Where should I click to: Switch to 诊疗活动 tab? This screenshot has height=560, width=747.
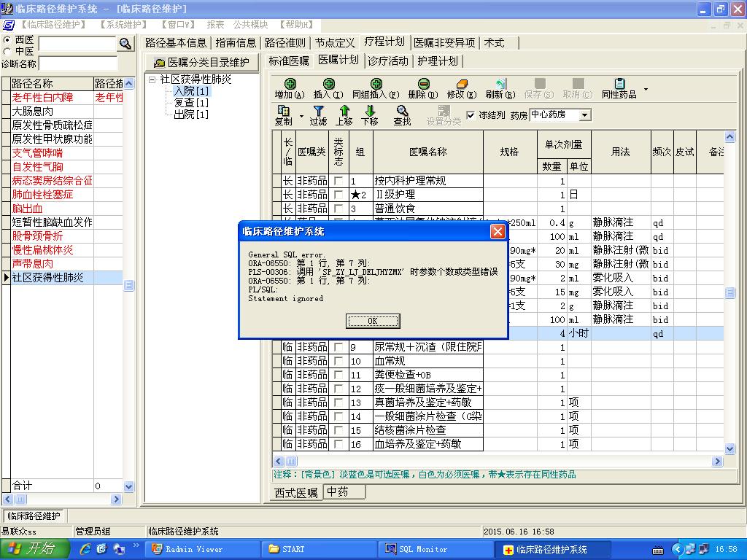pos(388,61)
